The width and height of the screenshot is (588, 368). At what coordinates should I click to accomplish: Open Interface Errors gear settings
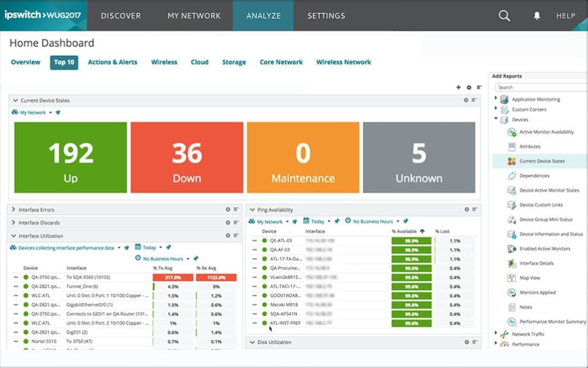pos(228,209)
